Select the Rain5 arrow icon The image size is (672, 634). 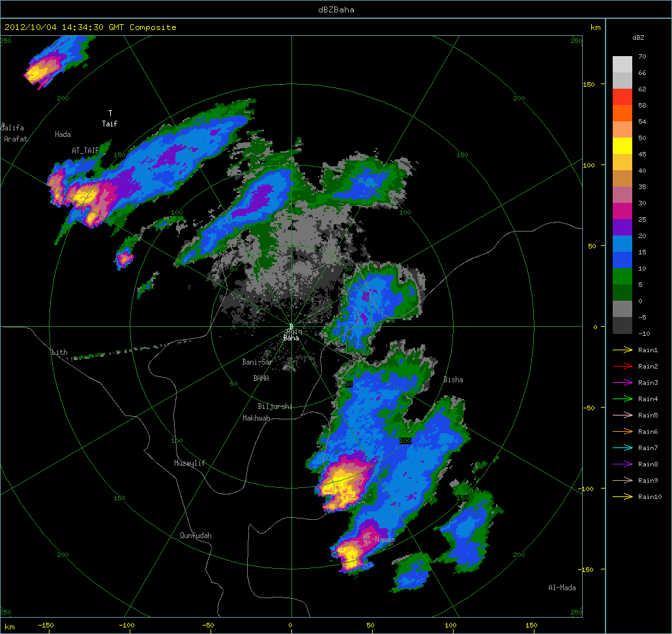pos(623,415)
